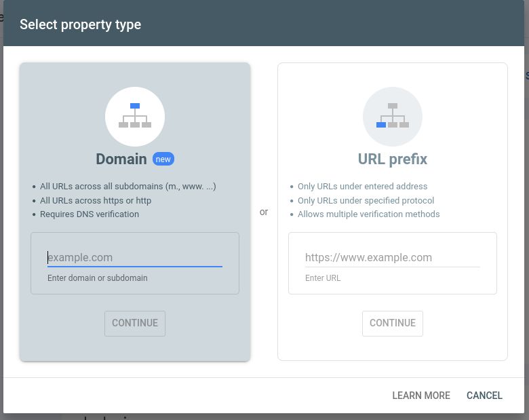Select the URL prefix property type heading

pyautogui.click(x=393, y=159)
